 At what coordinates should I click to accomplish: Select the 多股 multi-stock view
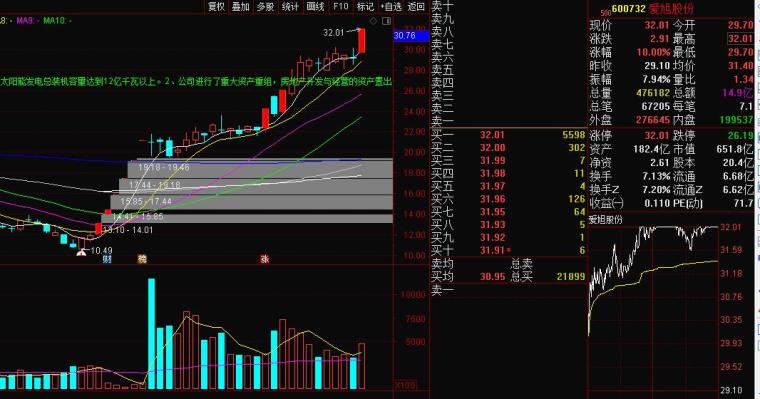[265, 6]
